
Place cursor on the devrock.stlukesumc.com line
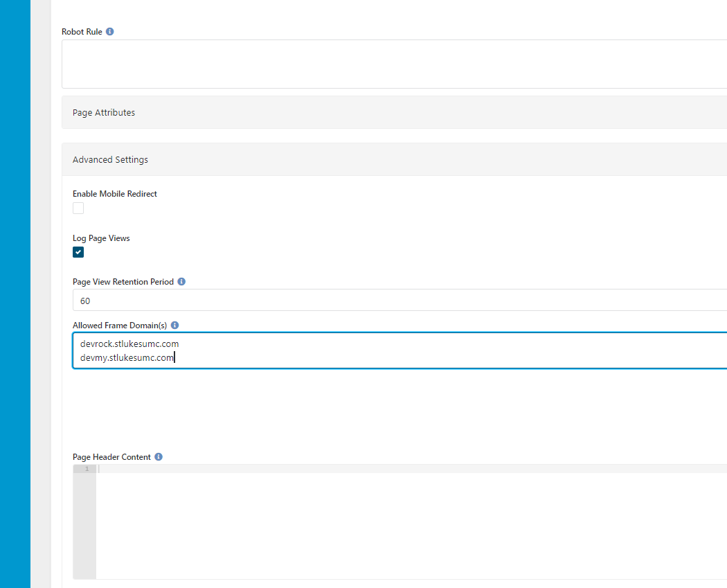(x=129, y=344)
